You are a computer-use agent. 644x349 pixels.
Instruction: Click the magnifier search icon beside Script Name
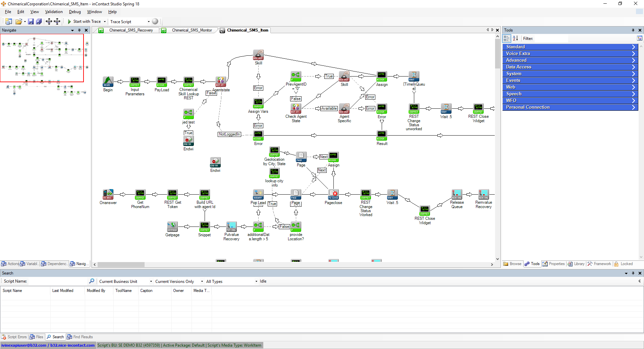[92, 281]
